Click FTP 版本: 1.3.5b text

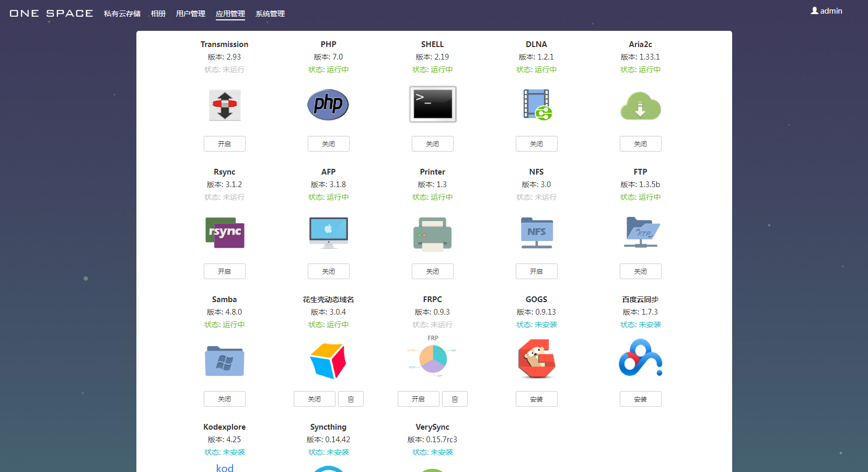coord(641,185)
